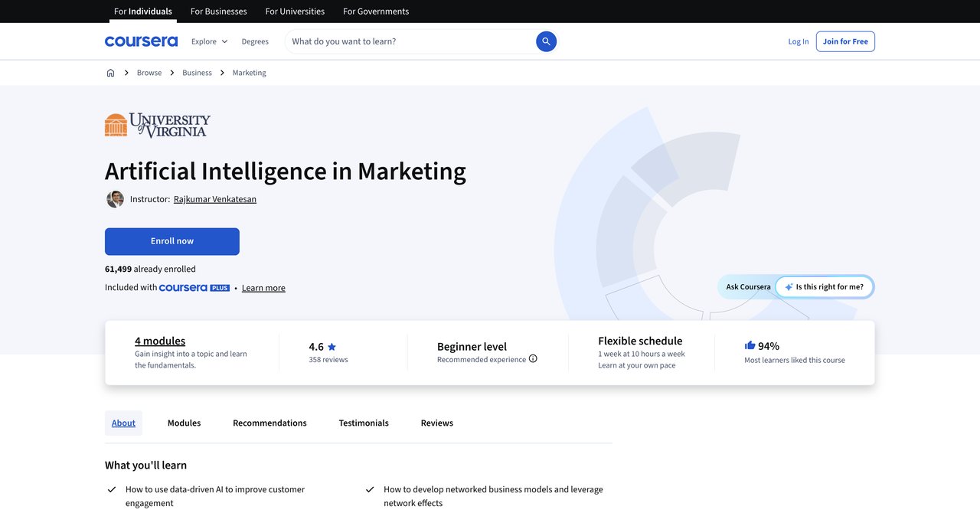980x513 pixels.
Task: Click the Log In link
Action: [799, 41]
